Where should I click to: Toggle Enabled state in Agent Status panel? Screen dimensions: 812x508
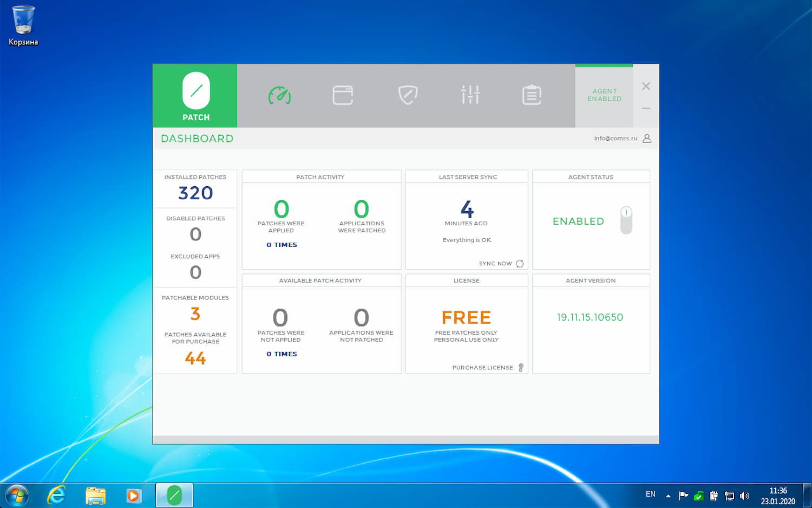tap(626, 220)
